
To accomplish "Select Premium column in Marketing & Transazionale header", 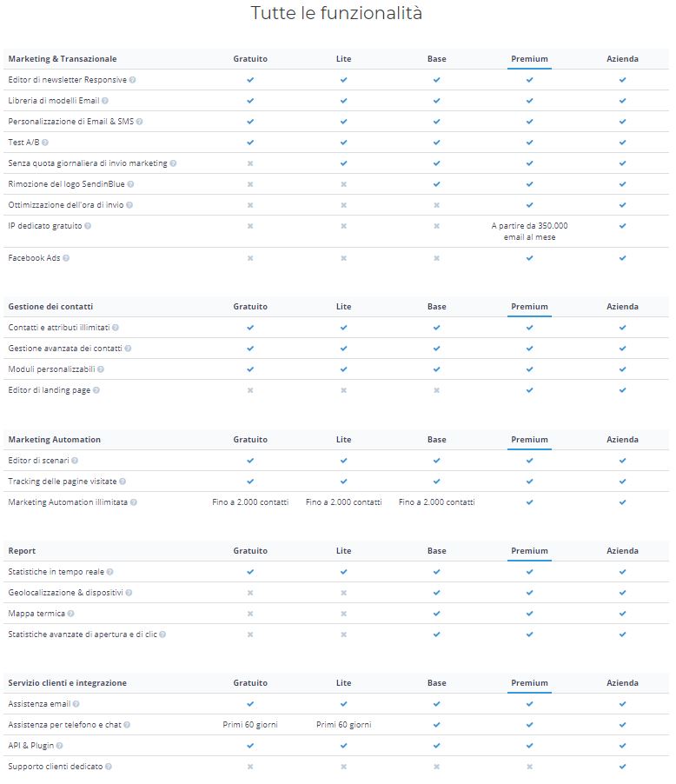I will pyautogui.click(x=529, y=59).
